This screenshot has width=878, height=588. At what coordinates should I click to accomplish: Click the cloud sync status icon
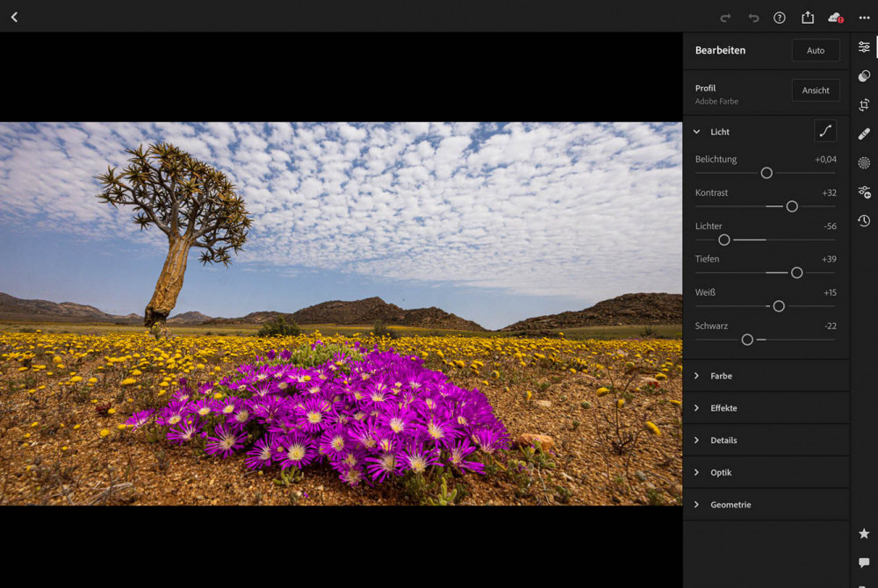pyautogui.click(x=835, y=18)
